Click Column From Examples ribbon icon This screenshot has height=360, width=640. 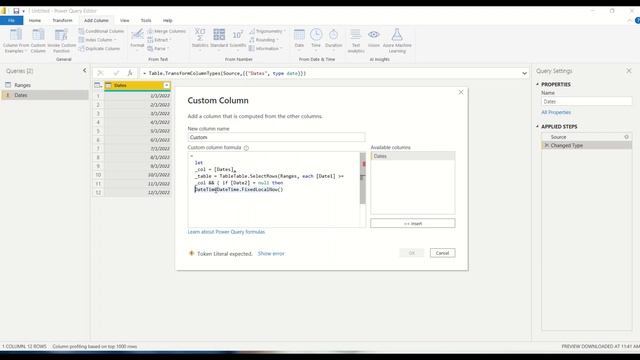click(x=16, y=40)
